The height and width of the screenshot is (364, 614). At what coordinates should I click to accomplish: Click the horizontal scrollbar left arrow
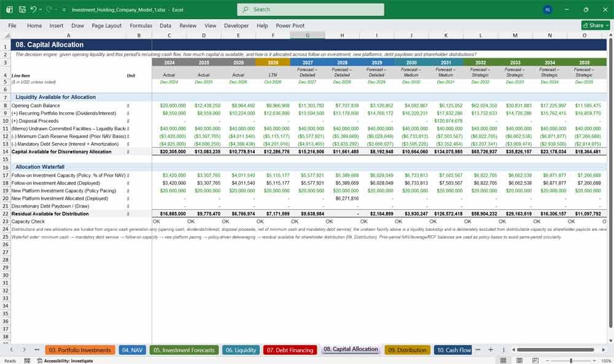click(513, 349)
